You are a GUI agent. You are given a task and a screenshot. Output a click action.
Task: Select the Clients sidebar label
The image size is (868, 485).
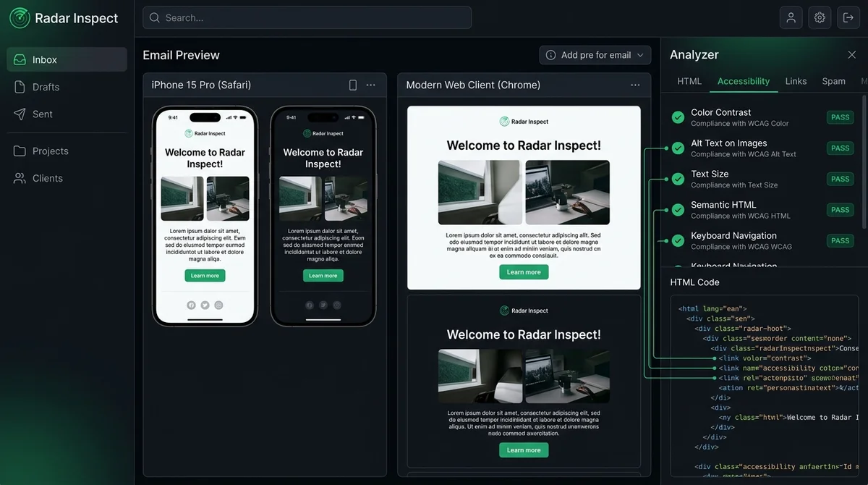tap(48, 178)
